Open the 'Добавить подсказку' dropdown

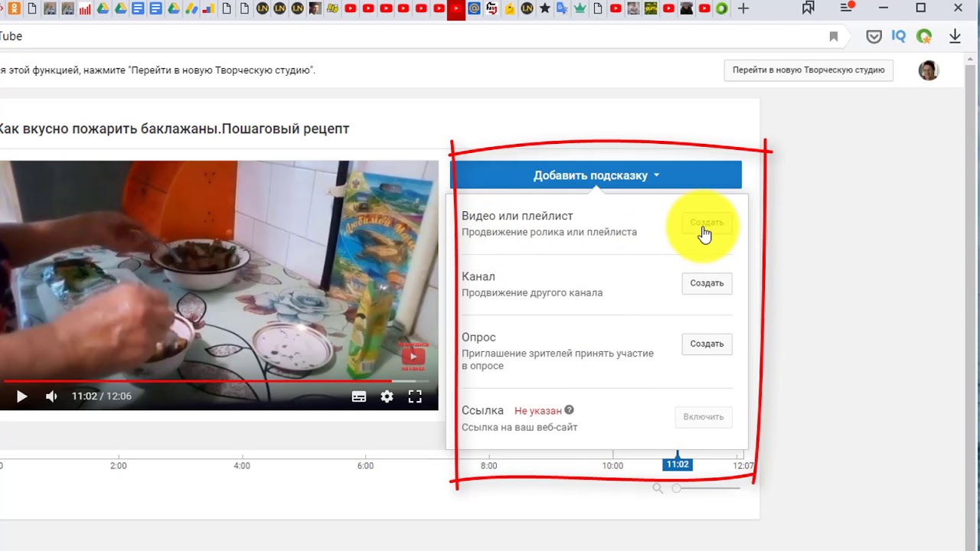(596, 175)
